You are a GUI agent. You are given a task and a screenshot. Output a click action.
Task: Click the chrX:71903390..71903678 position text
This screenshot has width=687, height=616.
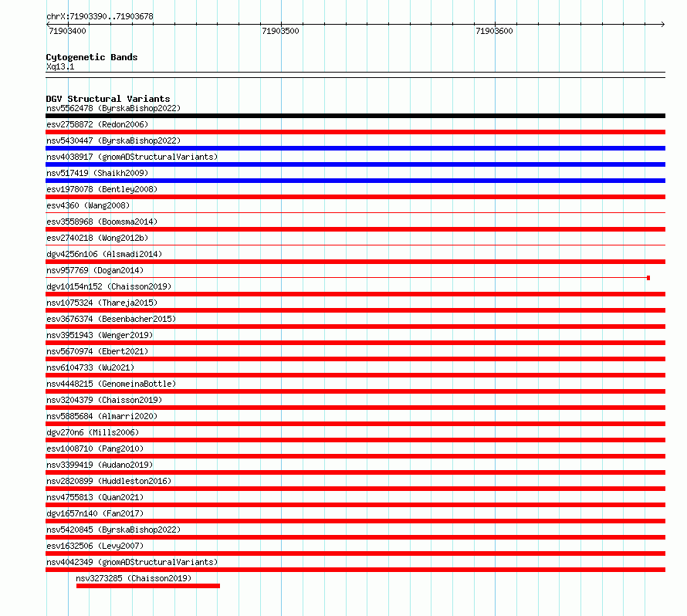point(100,16)
